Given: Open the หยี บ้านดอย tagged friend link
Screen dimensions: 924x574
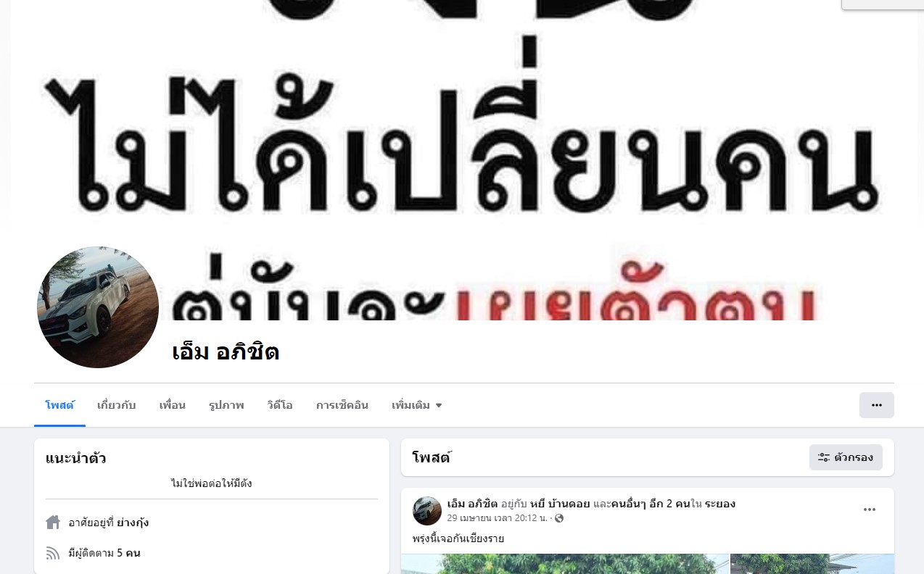Looking at the screenshot, I should point(561,504).
